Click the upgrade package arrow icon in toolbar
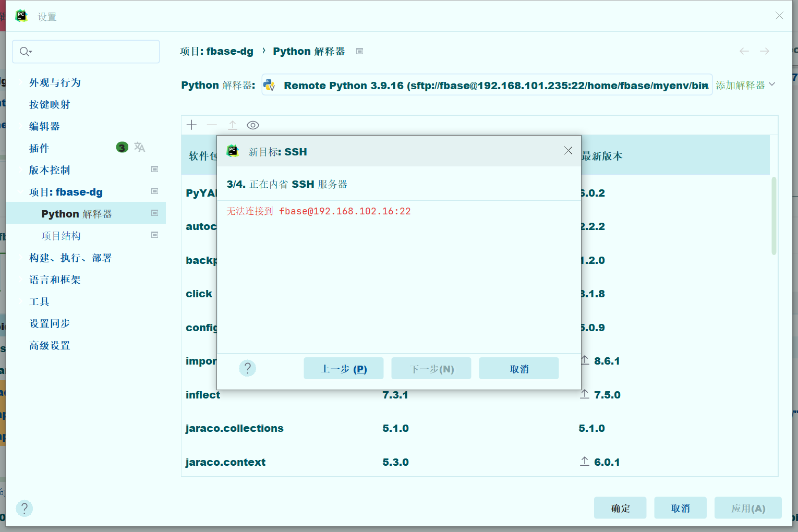798x532 pixels. [x=233, y=125]
